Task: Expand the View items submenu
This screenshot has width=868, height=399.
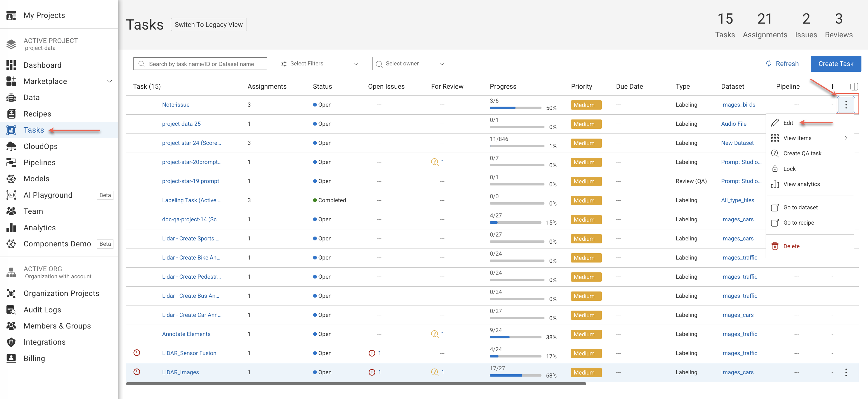Action: coord(810,138)
